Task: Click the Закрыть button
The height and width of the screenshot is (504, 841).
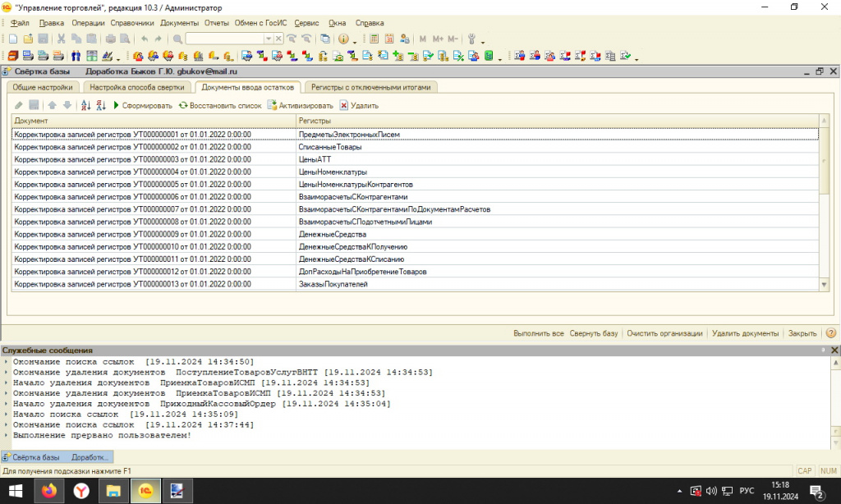Action: (802, 333)
